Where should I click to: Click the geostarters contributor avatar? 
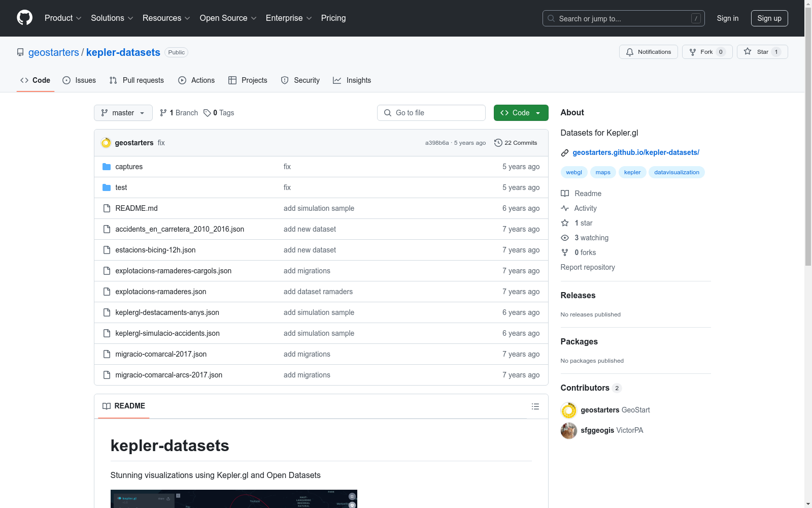coord(569,410)
